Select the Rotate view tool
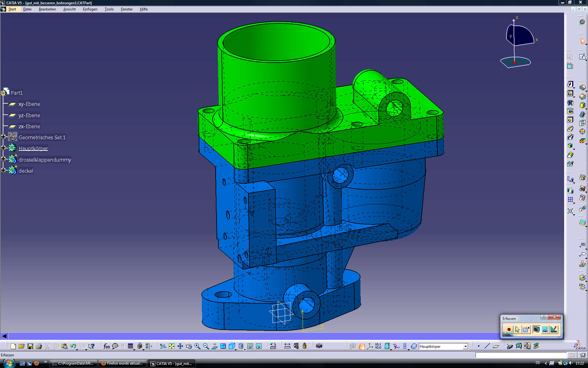 pos(189,346)
